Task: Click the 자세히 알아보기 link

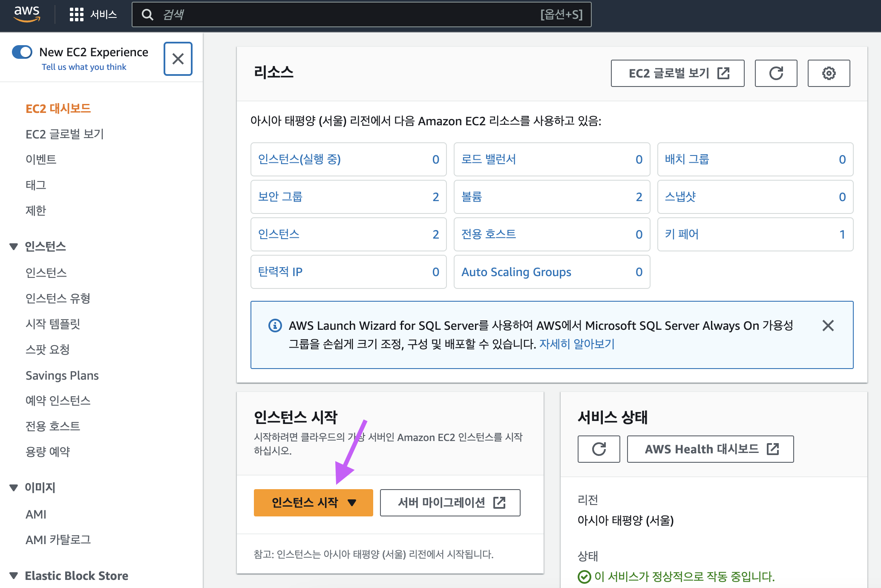Action: (577, 344)
